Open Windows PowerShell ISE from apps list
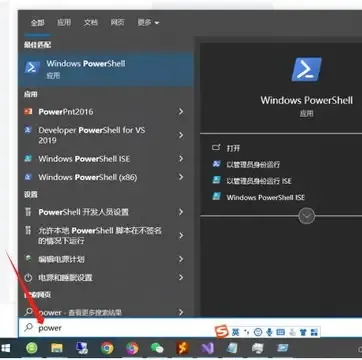This screenshot has height=360, width=362. (x=106, y=159)
